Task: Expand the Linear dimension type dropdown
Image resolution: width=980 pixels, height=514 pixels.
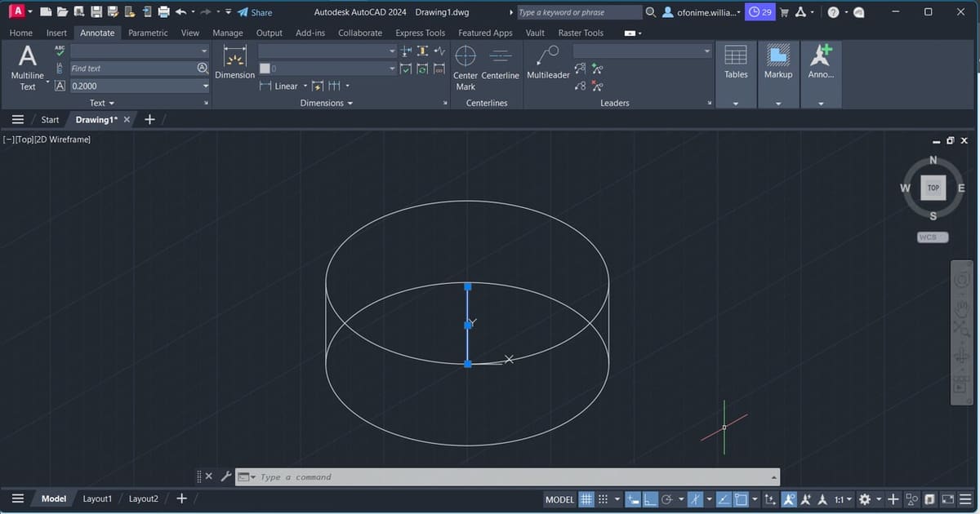Action: tap(305, 86)
